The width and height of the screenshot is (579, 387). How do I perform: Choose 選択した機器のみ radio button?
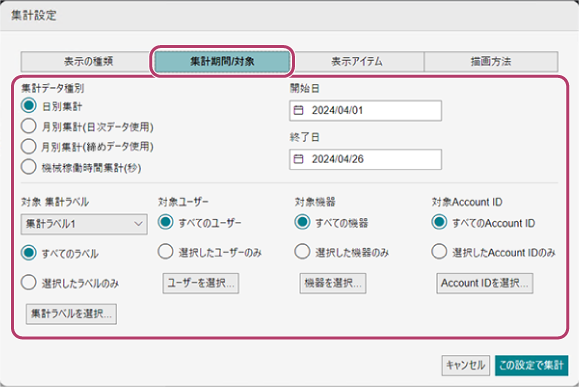(x=302, y=252)
